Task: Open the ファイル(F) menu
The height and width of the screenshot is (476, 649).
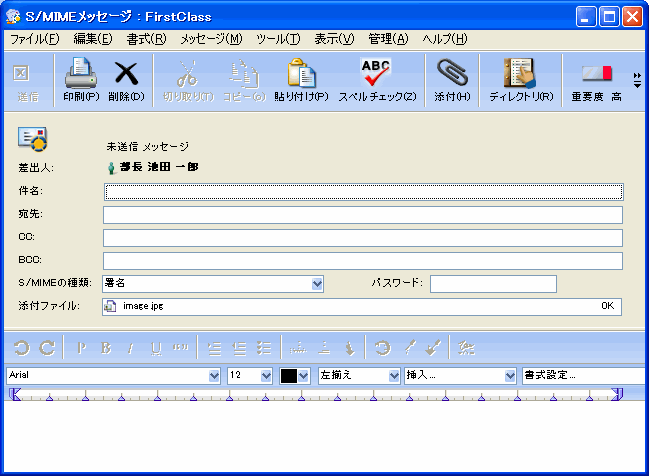Action: coord(35,39)
